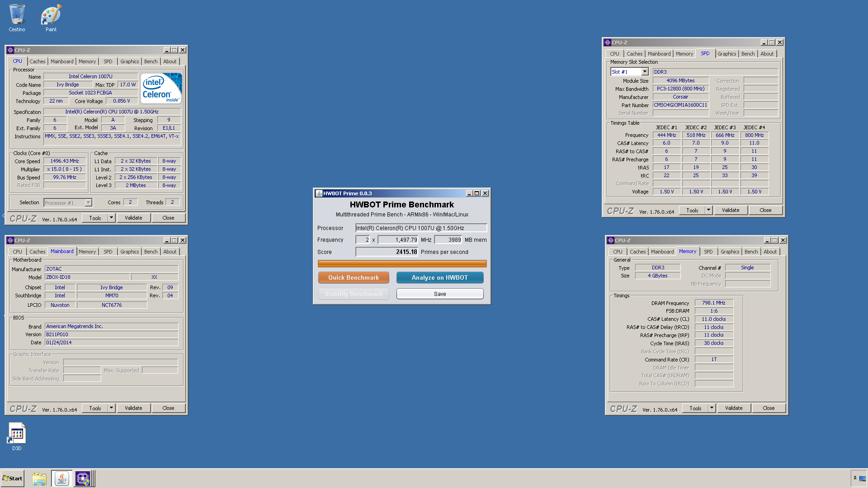The width and height of the screenshot is (868, 488).
Task: Click DRAM Frequency value 798.1 MHz
Action: (714, 303)
